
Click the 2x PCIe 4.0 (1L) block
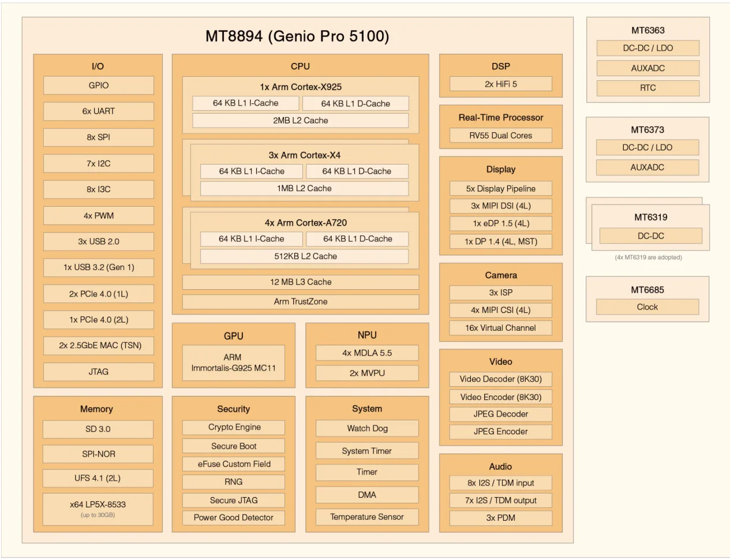tap(99, 293)
